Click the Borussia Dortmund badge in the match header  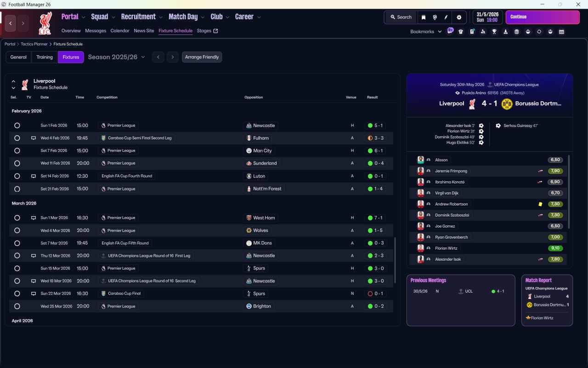(507, 104)
